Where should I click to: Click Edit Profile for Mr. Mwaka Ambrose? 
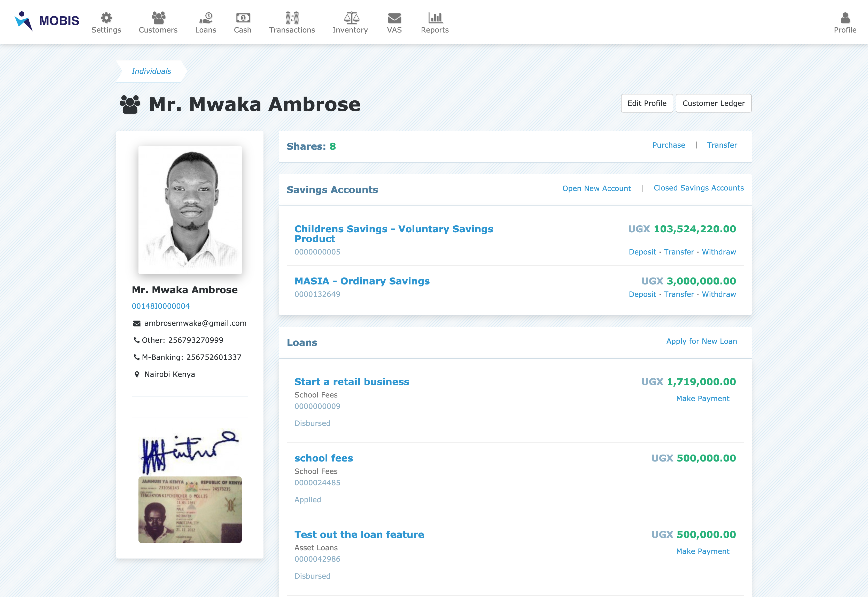pyautogui.click(x=646, y=103)
